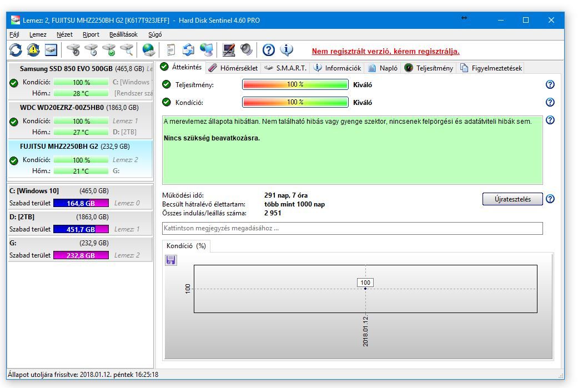Click the 2018.01.12. date label on the graph
The image size is (588, 388).
click(x=365, y=331)
